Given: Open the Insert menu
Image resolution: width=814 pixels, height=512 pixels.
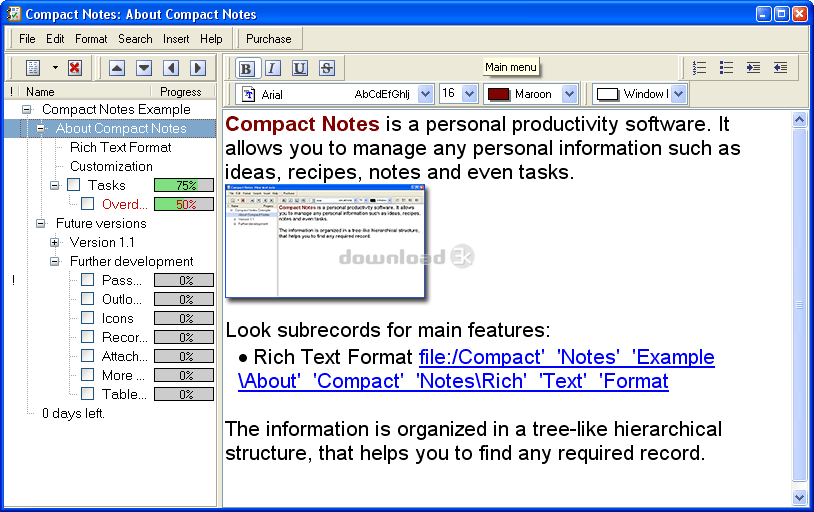Looking at the screenshot, I should click(x=176, y=39).
